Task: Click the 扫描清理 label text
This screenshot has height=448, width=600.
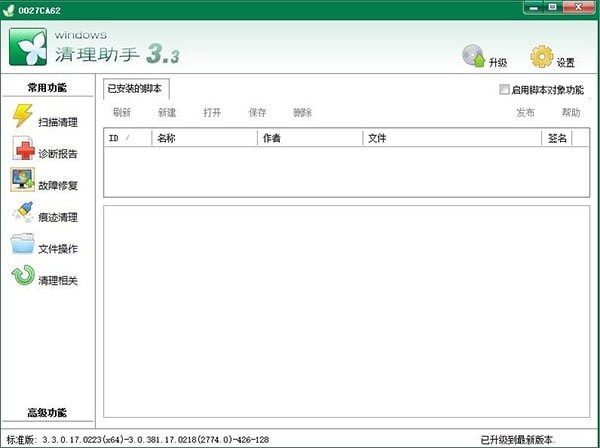Action: click(58, 122)
